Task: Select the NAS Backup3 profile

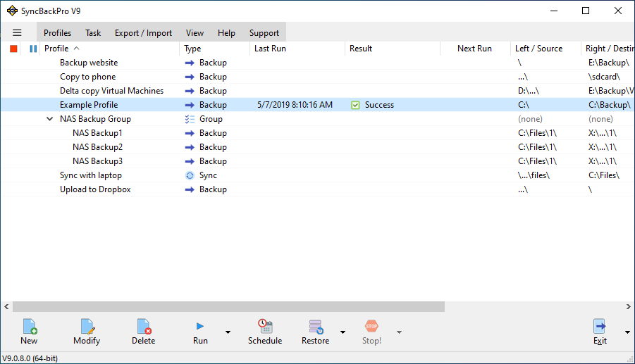Action: 97,161
